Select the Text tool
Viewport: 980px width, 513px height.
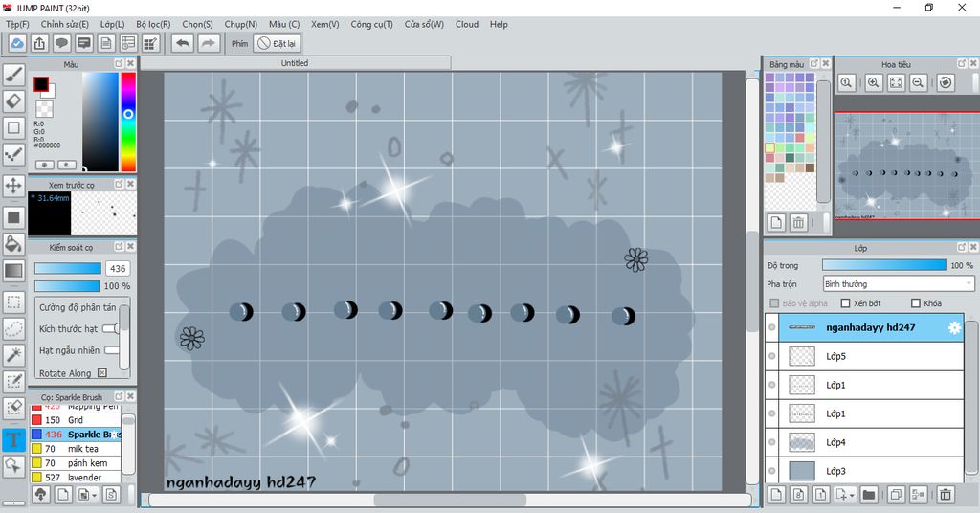13,439
